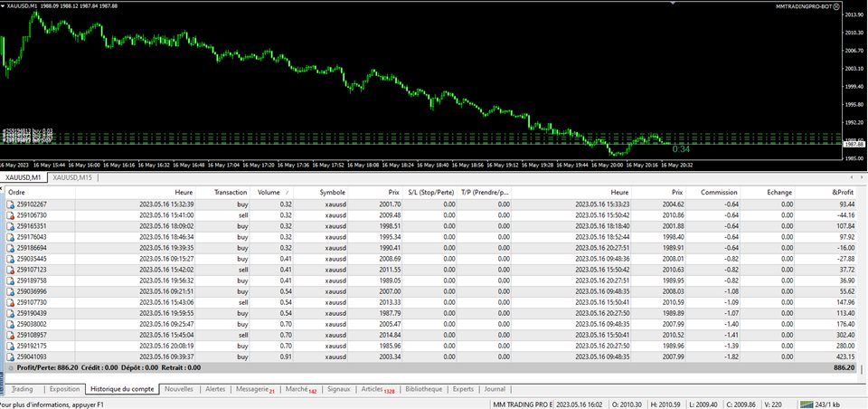868x409 pixels.
Task: Open the Alertes tab
Action: (215, 389)
